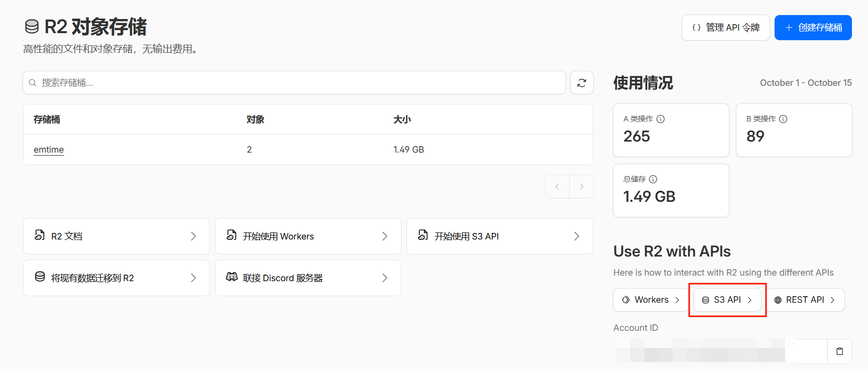Go to previous page of buckets

coord(557,187)
